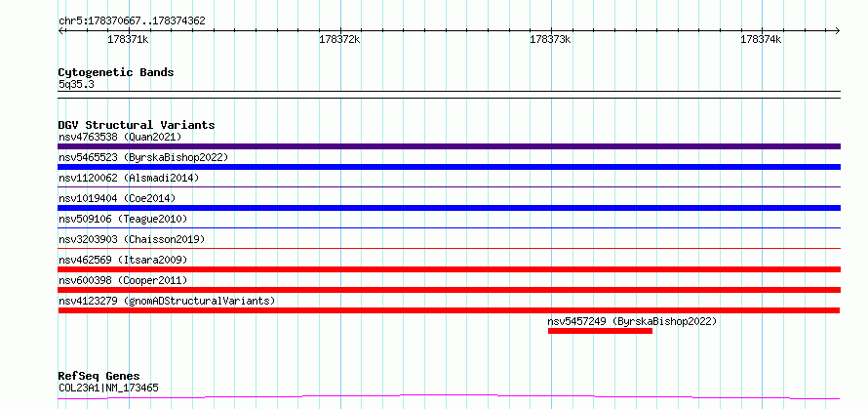Select the Cytogenetic Bands track title

click(116, 72)
